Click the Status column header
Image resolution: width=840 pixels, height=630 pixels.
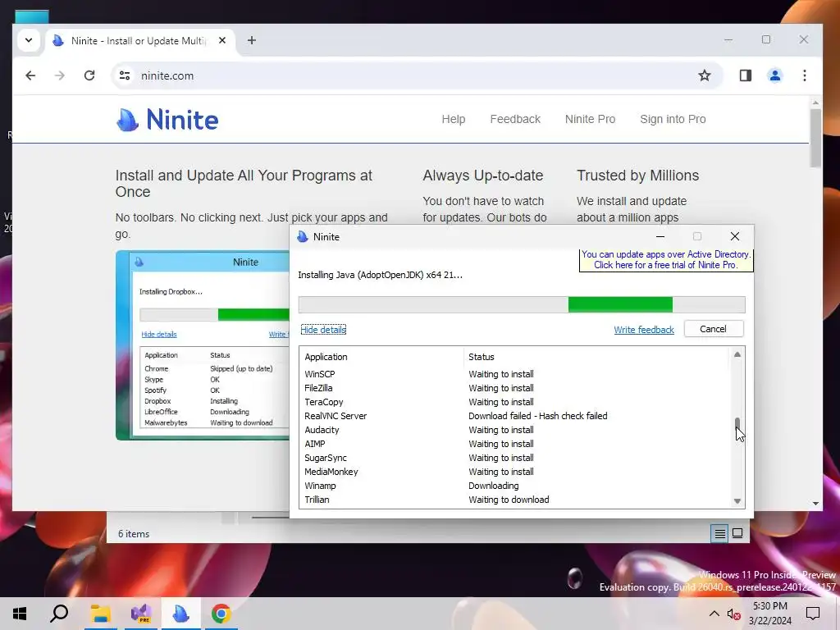pyautogui.click(x=481, y=357)
